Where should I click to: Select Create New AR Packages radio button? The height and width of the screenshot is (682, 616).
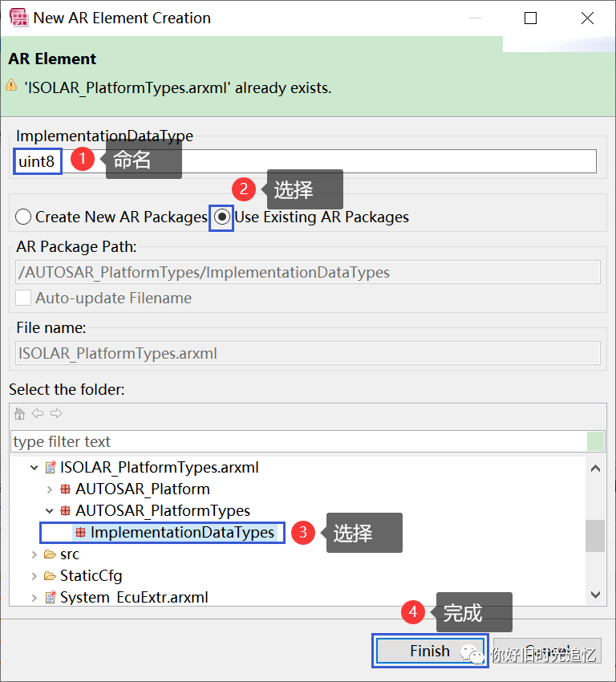(x=23, y=217)
